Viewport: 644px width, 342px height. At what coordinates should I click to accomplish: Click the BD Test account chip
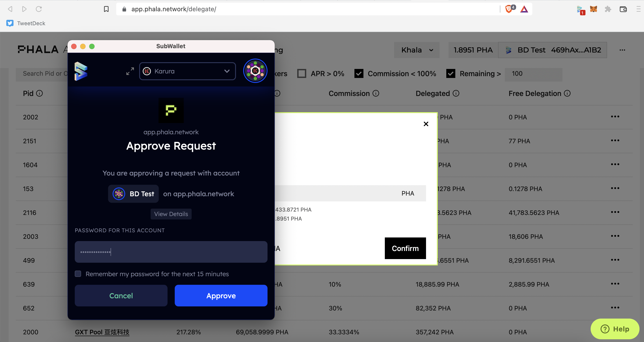(x=133, y=194)
